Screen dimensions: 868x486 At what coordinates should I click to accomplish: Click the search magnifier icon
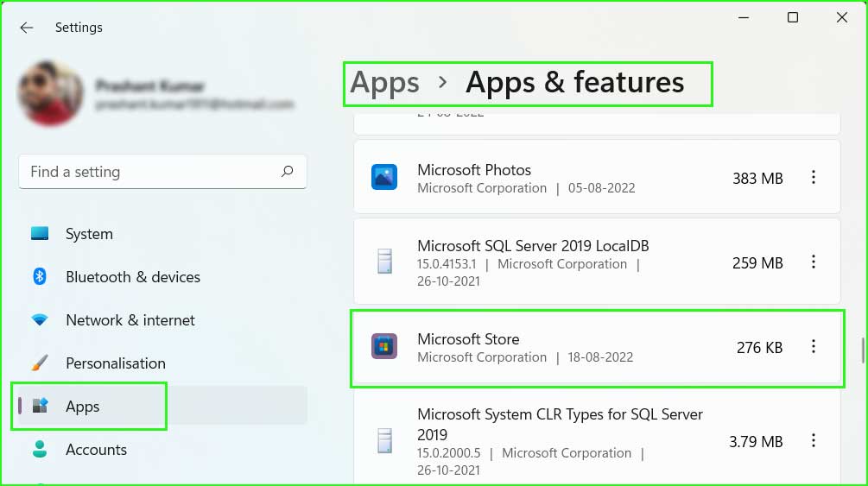pyautogui.click(x=287, y=172)
